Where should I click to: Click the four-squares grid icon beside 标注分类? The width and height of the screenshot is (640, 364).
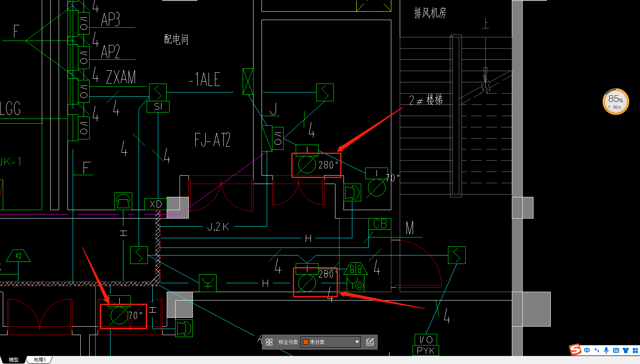269,342
